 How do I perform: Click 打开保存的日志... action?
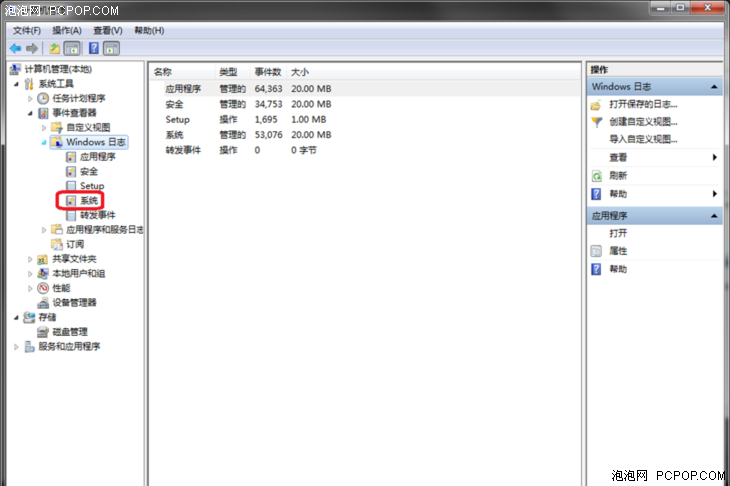(x=643, y=105)
